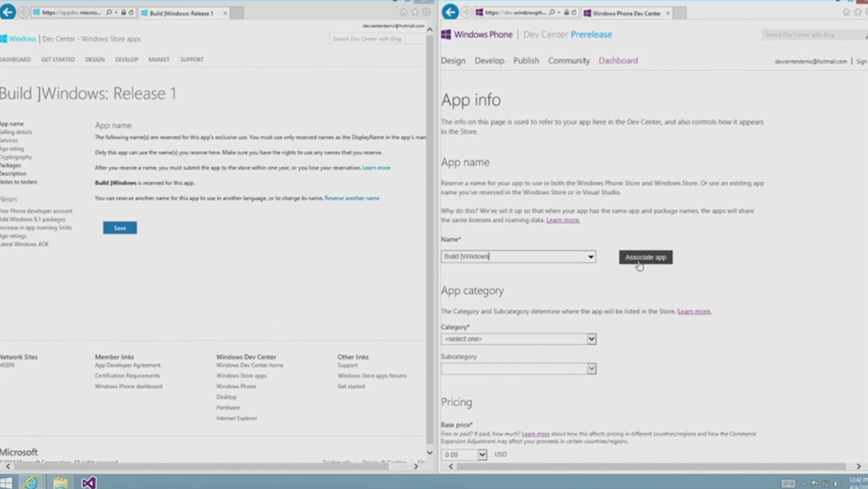Select Age rating in the left sidebar
868x489 pixels.
click(x=12, y=149)
